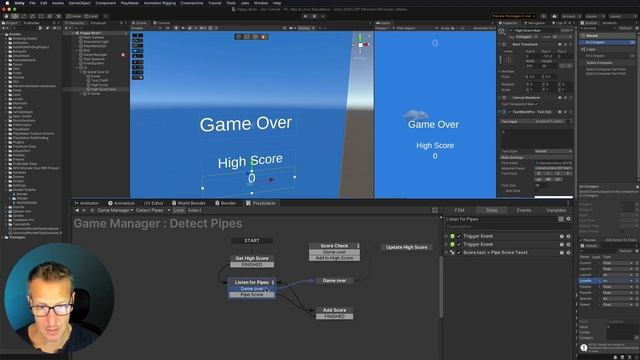The image size is (640, 360).
Task: Go forward in PlayMaker FSM history
Action: pyautogui.click(x=84, y=210)
